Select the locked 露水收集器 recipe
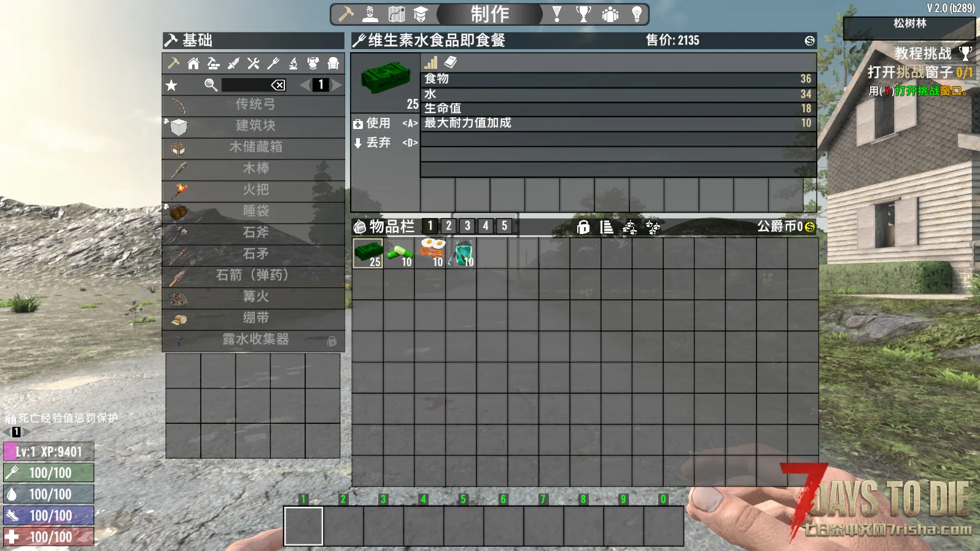The height and width of the screenshot is (551, 980). (x=253, y=340)
